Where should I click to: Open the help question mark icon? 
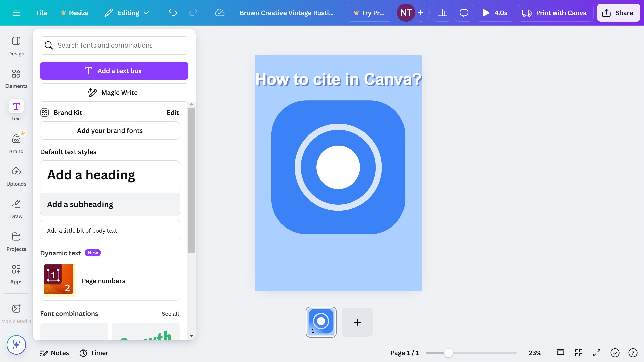[633, 353]
